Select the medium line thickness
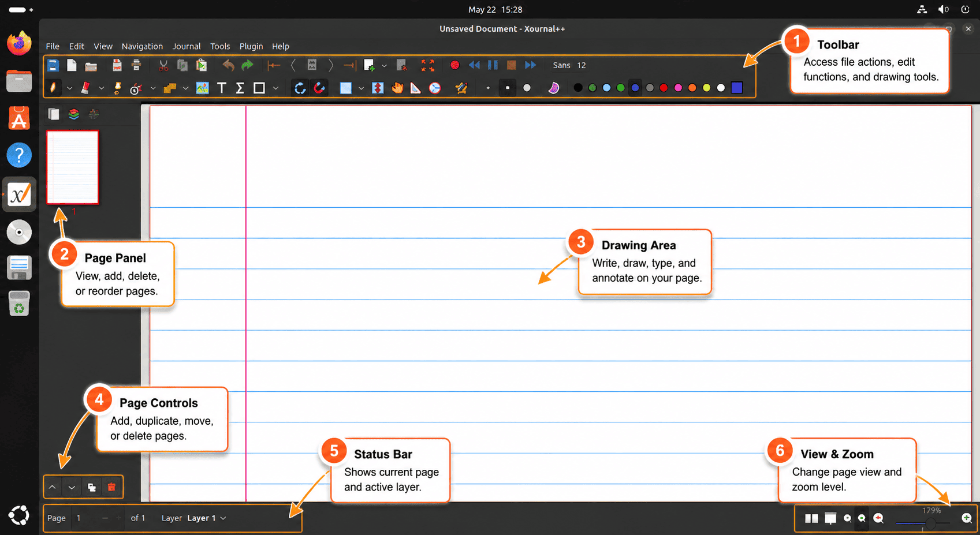The width and height of the screenshot is (980, 535). 508,88
